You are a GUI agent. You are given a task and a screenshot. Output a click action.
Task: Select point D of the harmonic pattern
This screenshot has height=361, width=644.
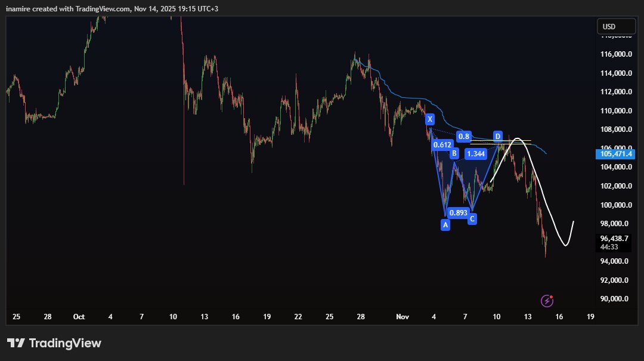pyautogui.click(x=498, y=136)
